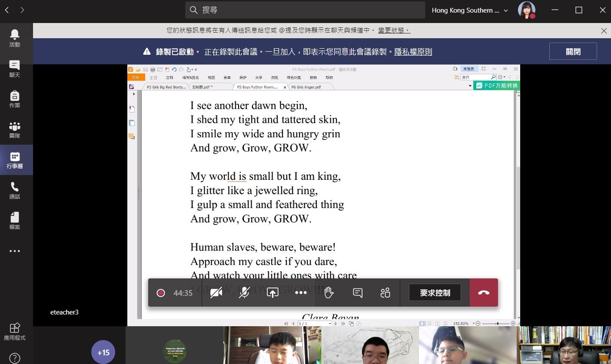Image resolution: width=611 pixels, height=364 pixels.
Task: Open more actions in meeting toolbar
Action: pos(301,293)
